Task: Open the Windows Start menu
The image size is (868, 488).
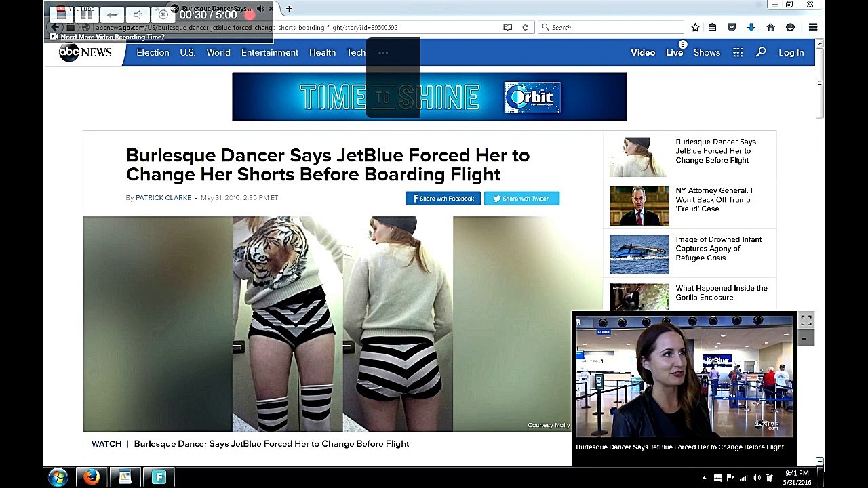Action: [58, 477]
